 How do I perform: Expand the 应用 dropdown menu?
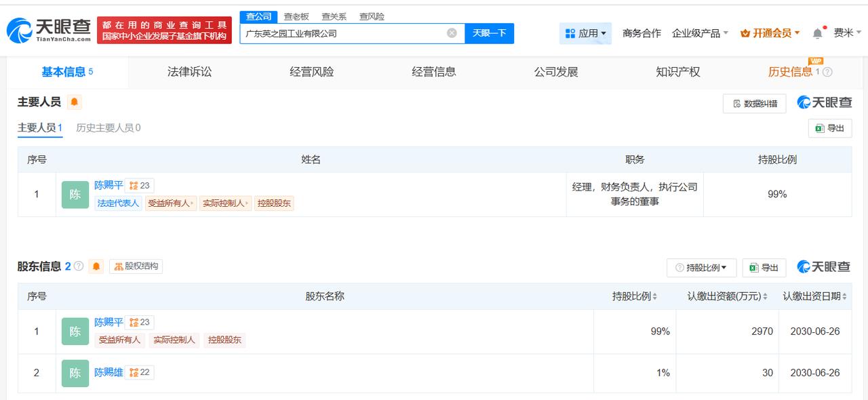[586, 33]
